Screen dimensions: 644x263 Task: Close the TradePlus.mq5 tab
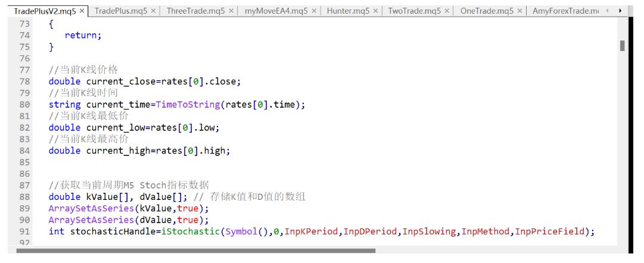tap(153, 11)
